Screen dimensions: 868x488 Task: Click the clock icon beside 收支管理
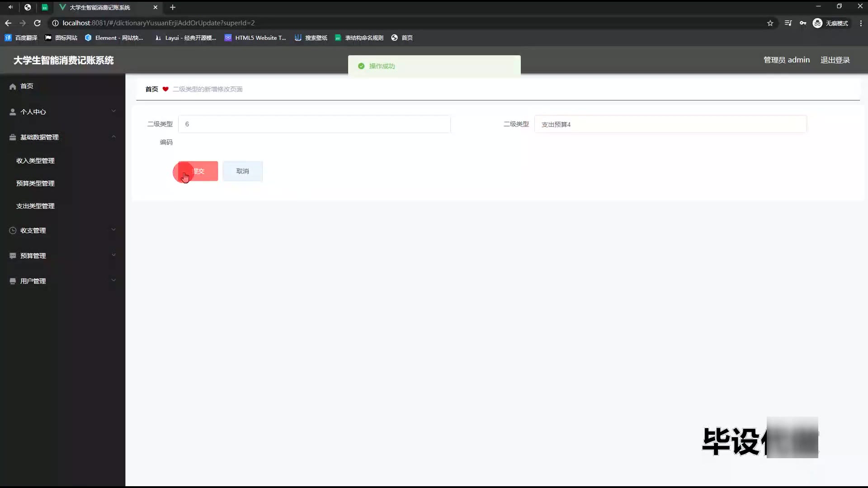pyautogui.click(x=13, y=230)
